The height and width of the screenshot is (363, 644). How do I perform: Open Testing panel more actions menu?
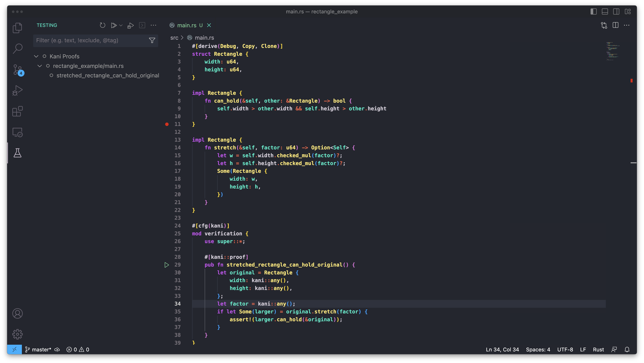click(153, 25)
